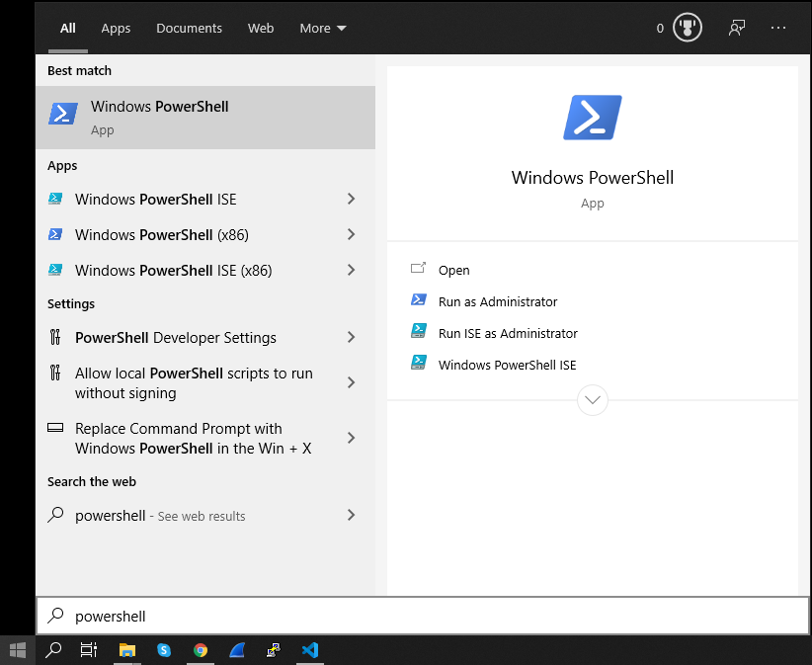Expand Replace Command Prompt setting arrow
This screenshot has height=665, width=812.
[351, 438]
